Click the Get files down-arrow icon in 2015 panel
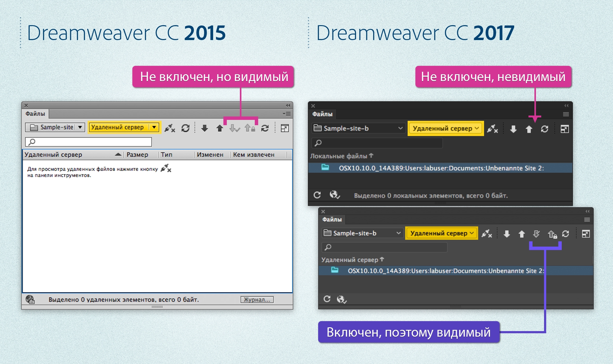The height and width of the screenshot is (364, 613). tap(205, 128)
